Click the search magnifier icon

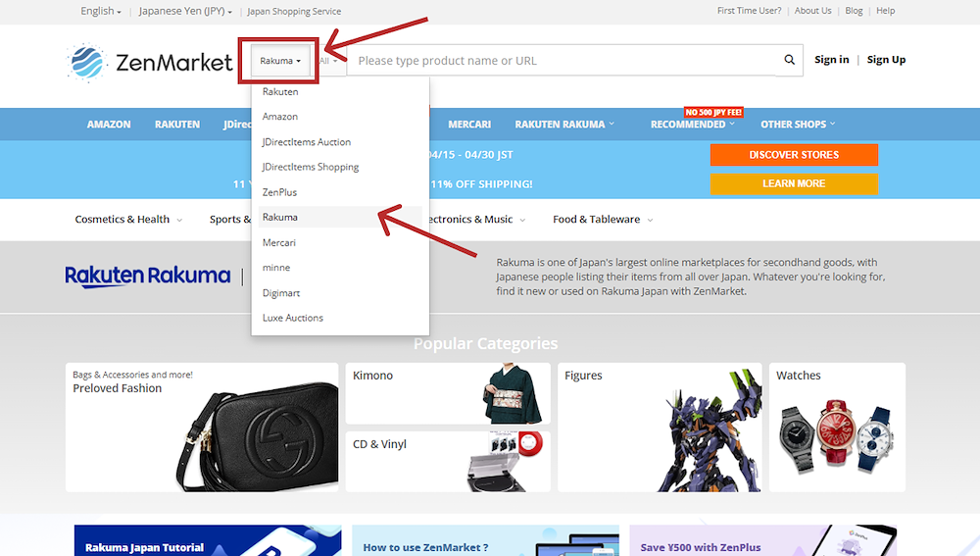tap(789, 60)
